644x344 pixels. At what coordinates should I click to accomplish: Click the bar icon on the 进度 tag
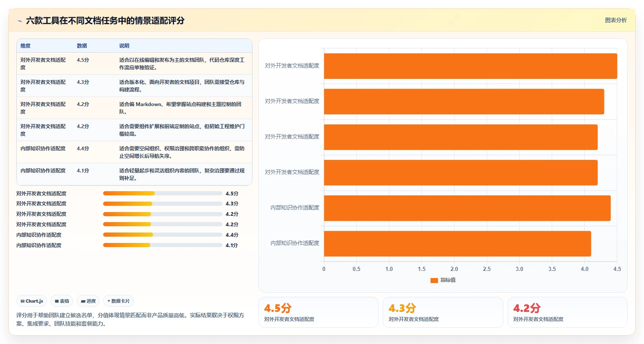pos(83,301)
